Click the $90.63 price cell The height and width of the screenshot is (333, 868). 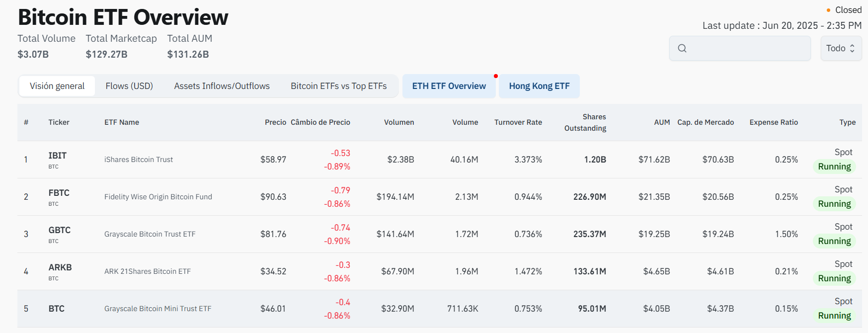click(x=273, y=197)
